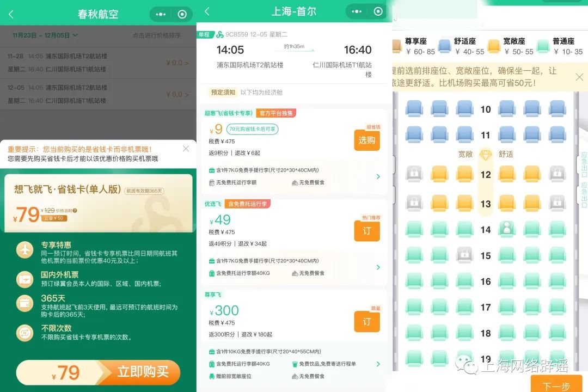Go back from the 上海-首尔 page
The height and width of the screenshot is (392, 588).
(207, 11)
